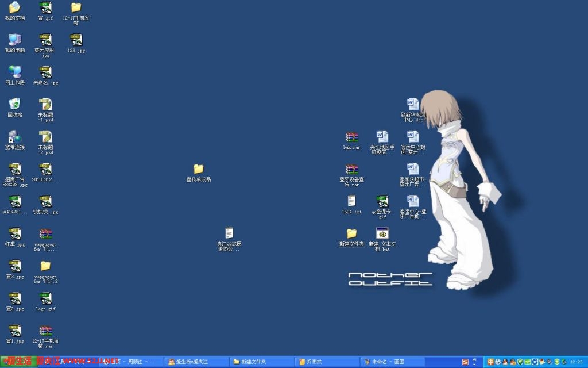Select the 20100312... image file
588x368 pixels.
click(x=45, y=172)
